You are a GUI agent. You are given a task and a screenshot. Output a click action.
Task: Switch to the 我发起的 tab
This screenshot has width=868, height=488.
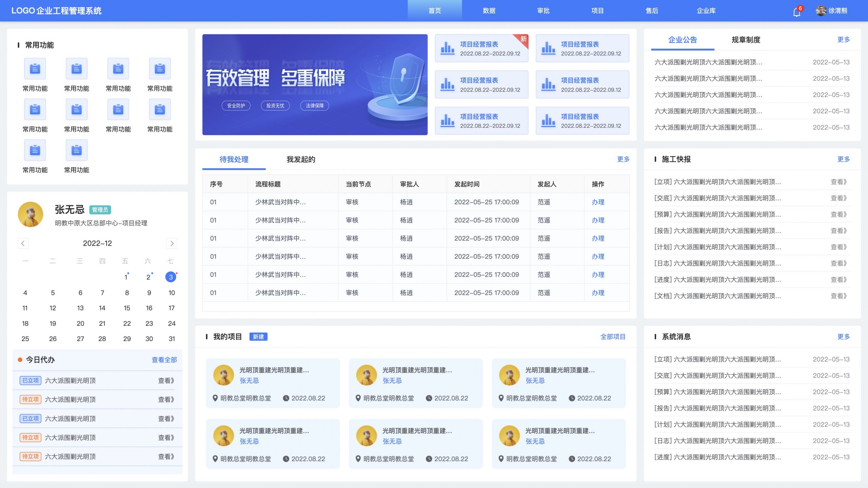pyautogui.click(x=301, y=159)
